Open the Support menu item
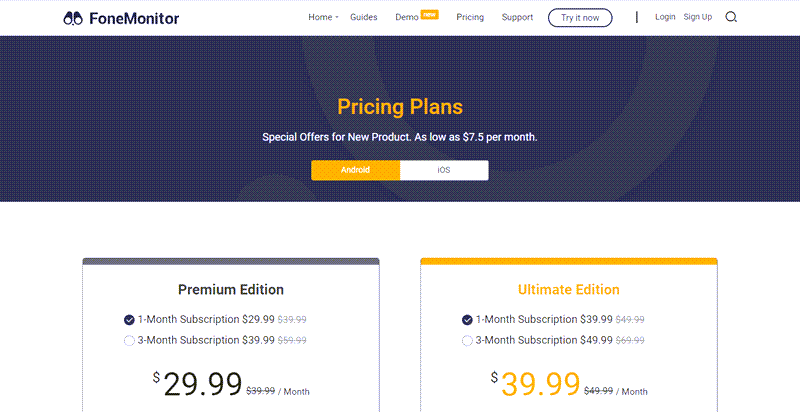The image size is (800, 412). [x=517, y=17]
